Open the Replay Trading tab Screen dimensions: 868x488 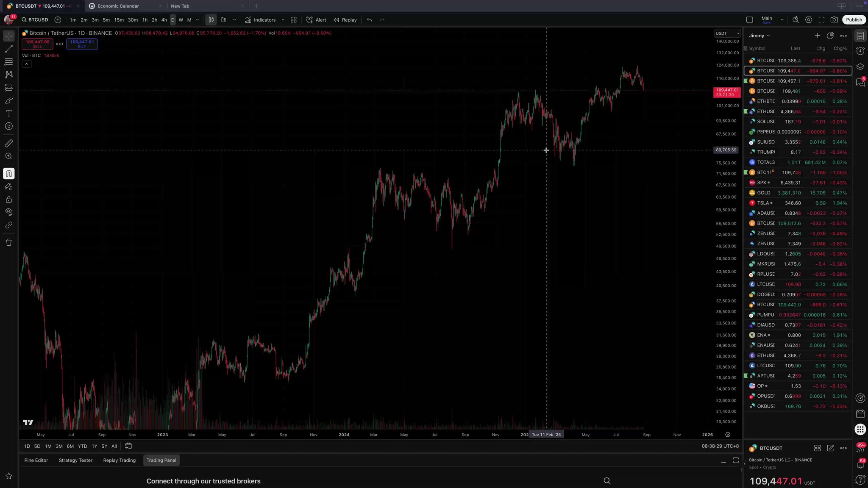[x=120, y=460]
